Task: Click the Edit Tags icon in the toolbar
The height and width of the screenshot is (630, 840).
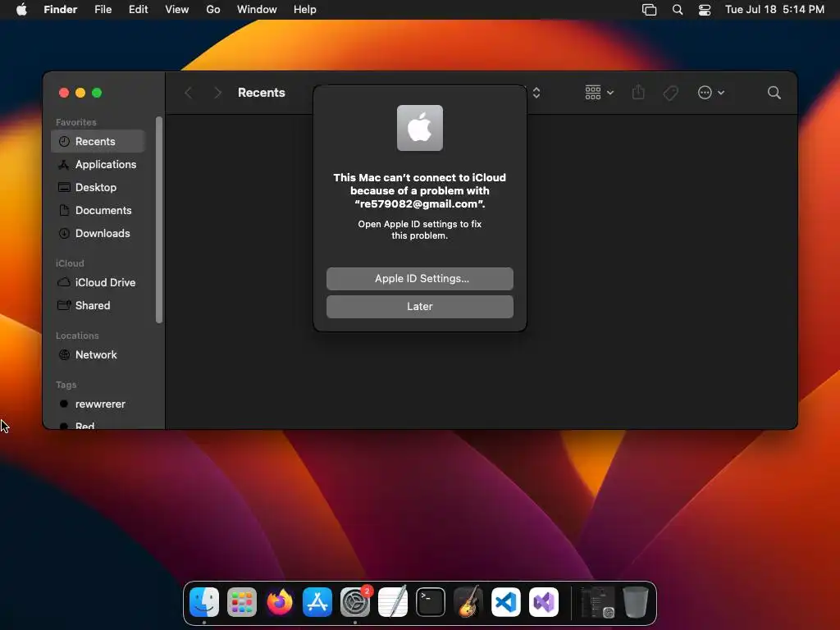Action: point(670,94)
